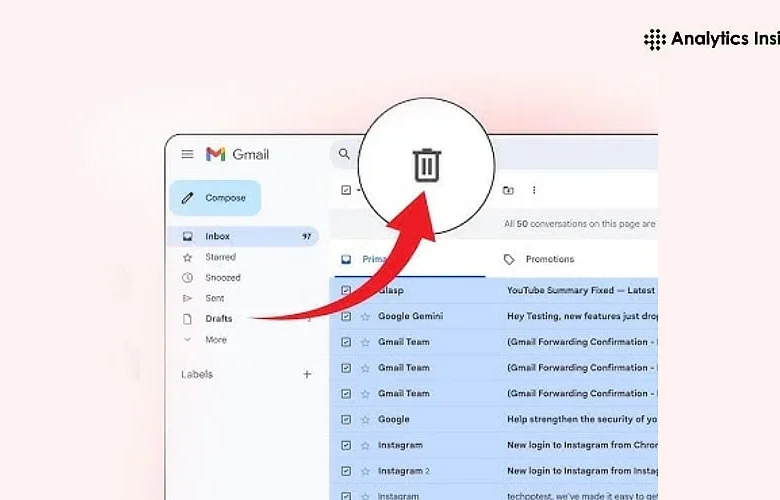
Task: Create a new label with plus icon
Action: click(x=307, y=374)
